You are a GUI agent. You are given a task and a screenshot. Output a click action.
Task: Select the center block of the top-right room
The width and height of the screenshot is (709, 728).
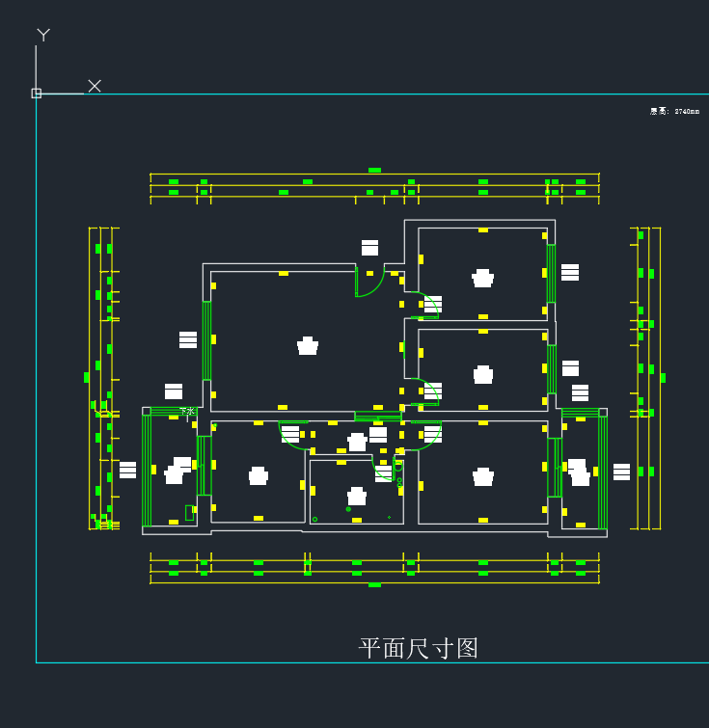point(483,279)
